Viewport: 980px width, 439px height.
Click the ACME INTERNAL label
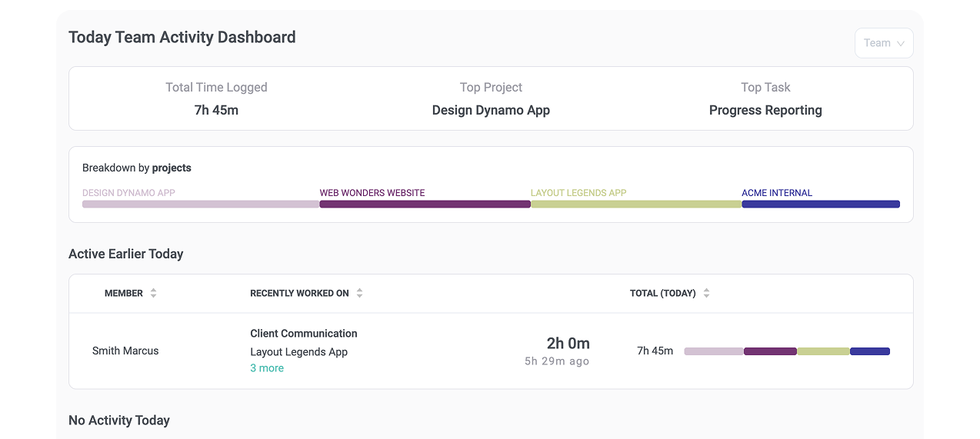(x=777, y=193)
